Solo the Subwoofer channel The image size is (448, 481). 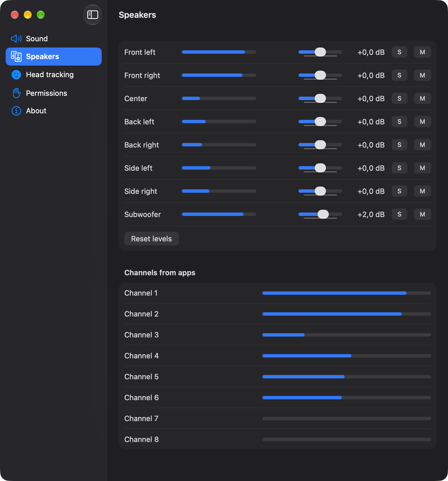pos(399,214)
